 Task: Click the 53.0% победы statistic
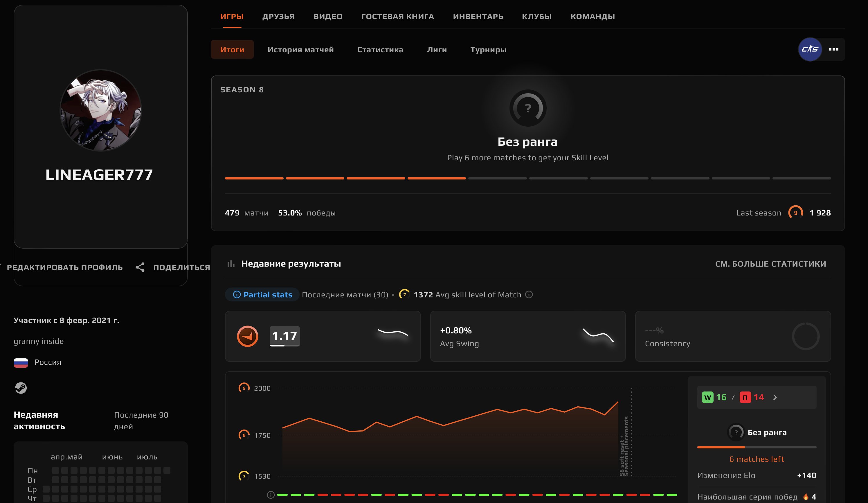[307, 213]
